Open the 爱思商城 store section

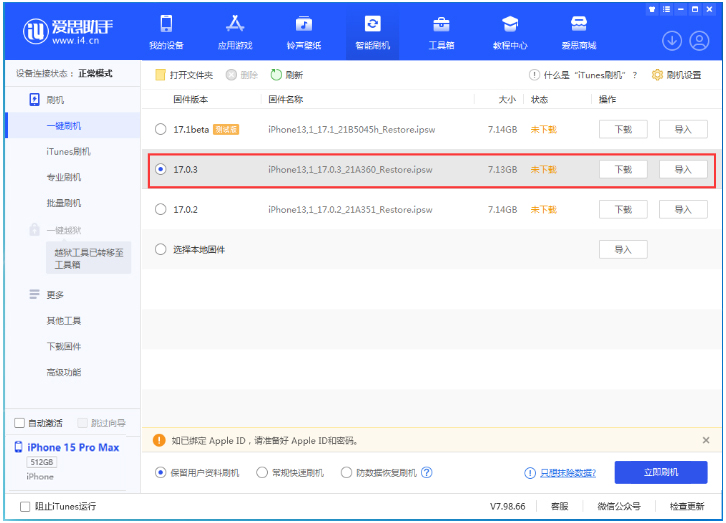pyautogui.click(x=579, y=32)
